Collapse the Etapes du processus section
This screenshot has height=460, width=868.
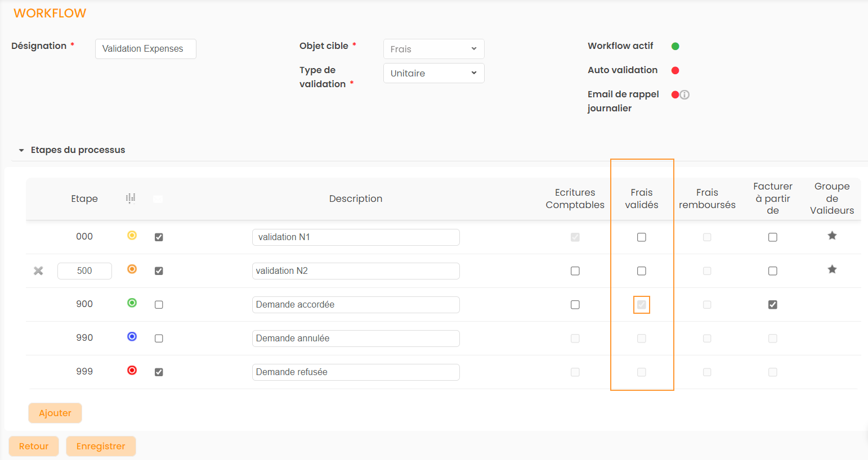coord(21,150)
